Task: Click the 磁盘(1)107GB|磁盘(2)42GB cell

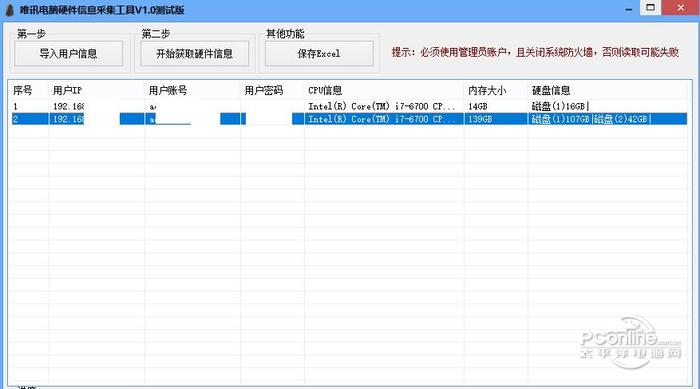Action: [x=591, y=119]
